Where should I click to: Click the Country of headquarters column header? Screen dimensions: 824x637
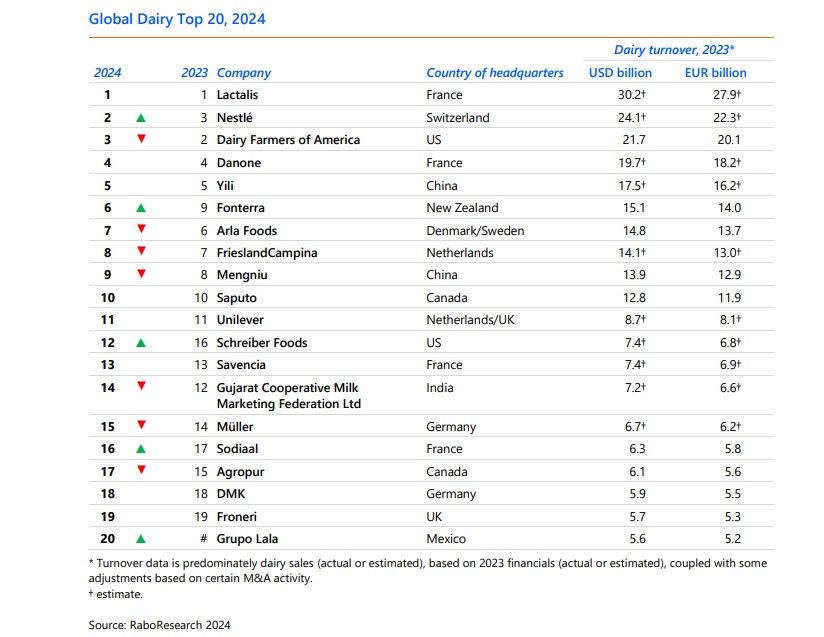(x=494, y=73)
